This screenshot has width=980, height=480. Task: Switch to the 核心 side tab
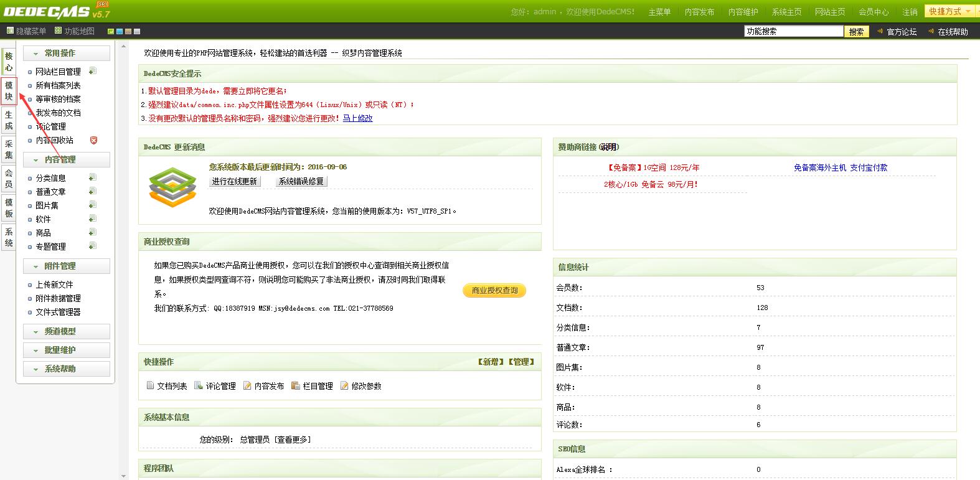(9, 62)
